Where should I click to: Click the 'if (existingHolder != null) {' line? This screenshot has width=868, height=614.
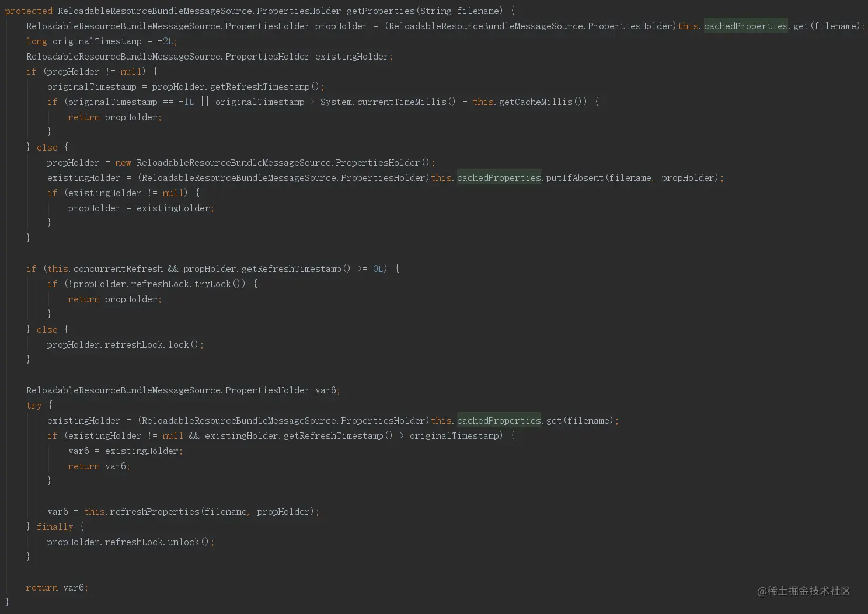124,193
